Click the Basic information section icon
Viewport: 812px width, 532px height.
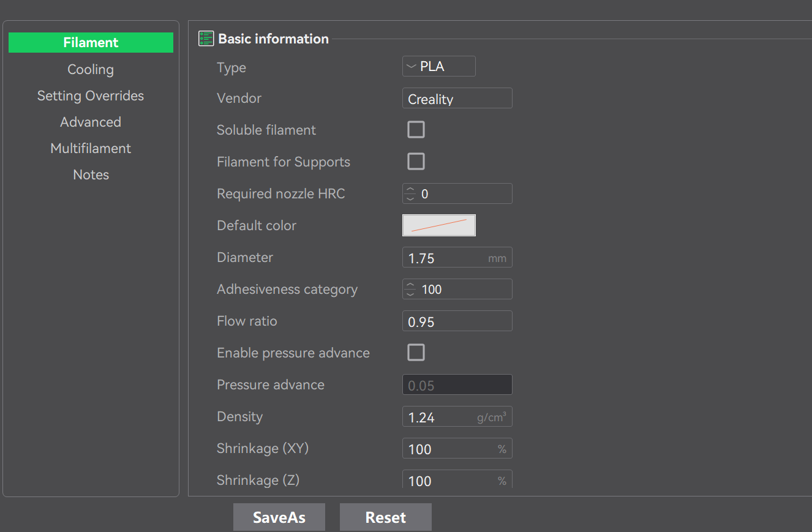pos(206,39)
